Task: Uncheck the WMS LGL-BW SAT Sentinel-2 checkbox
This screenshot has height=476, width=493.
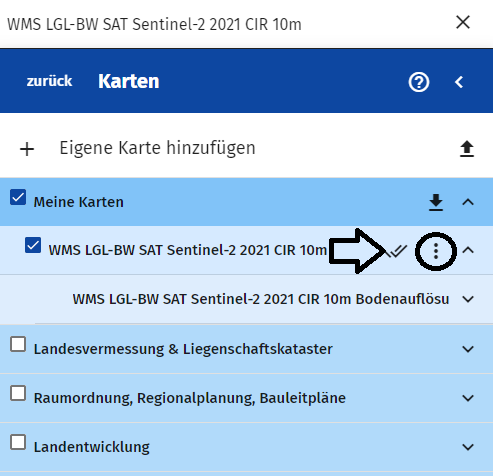Action: 33,245
